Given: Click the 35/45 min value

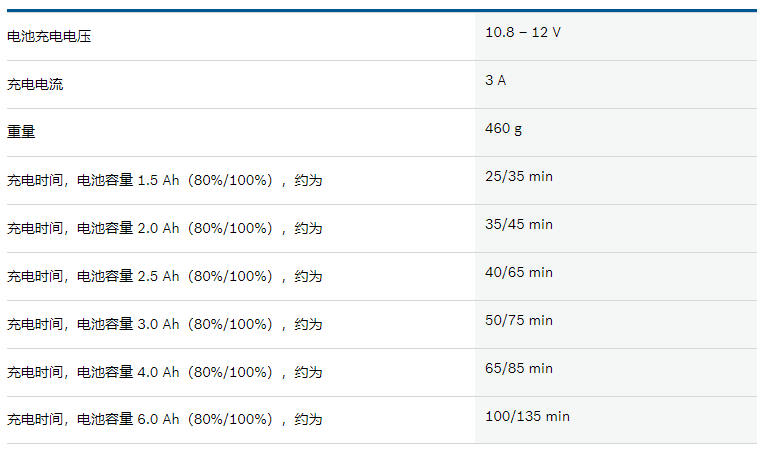Looking at the screenshot, I should click(518, 225).
